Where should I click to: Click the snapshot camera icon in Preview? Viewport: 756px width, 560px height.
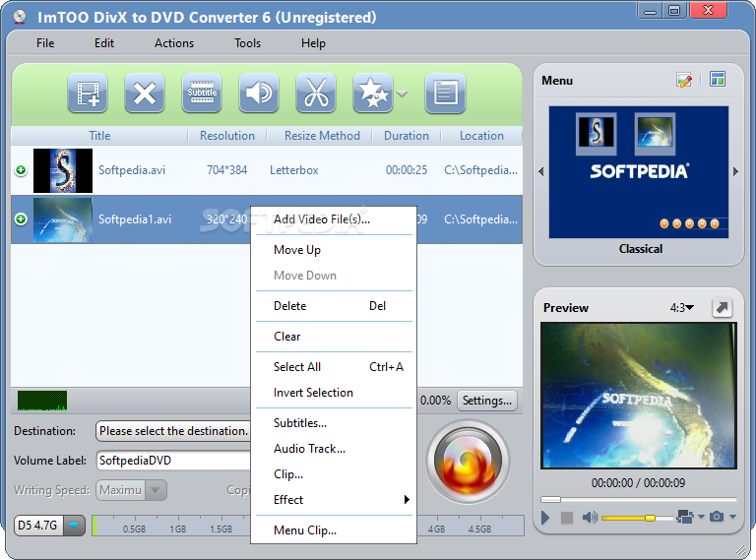pos(717,517)
